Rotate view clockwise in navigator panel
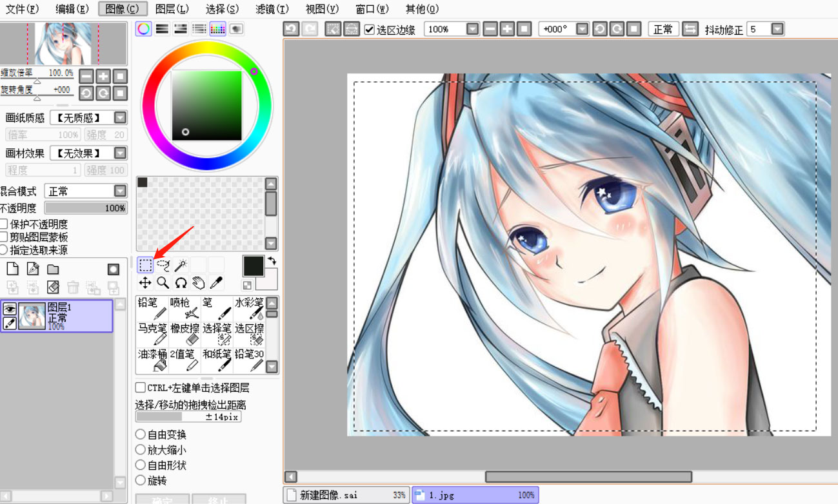 (x=103, y=93)
